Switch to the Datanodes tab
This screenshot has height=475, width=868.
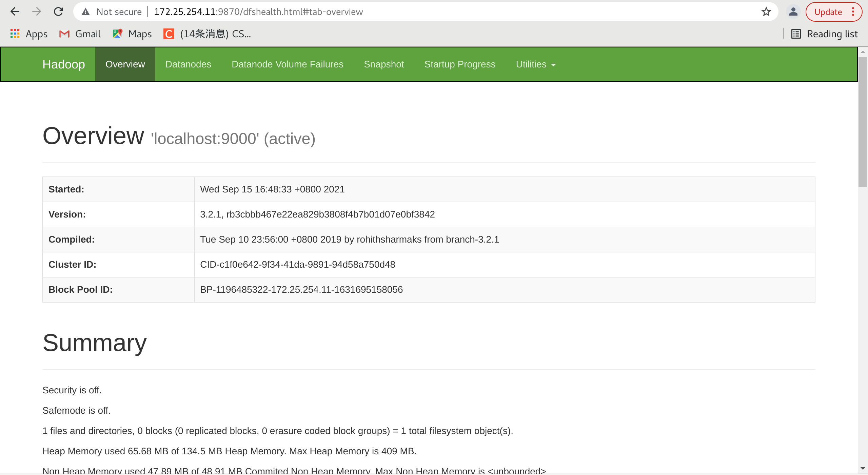point(188,64)
